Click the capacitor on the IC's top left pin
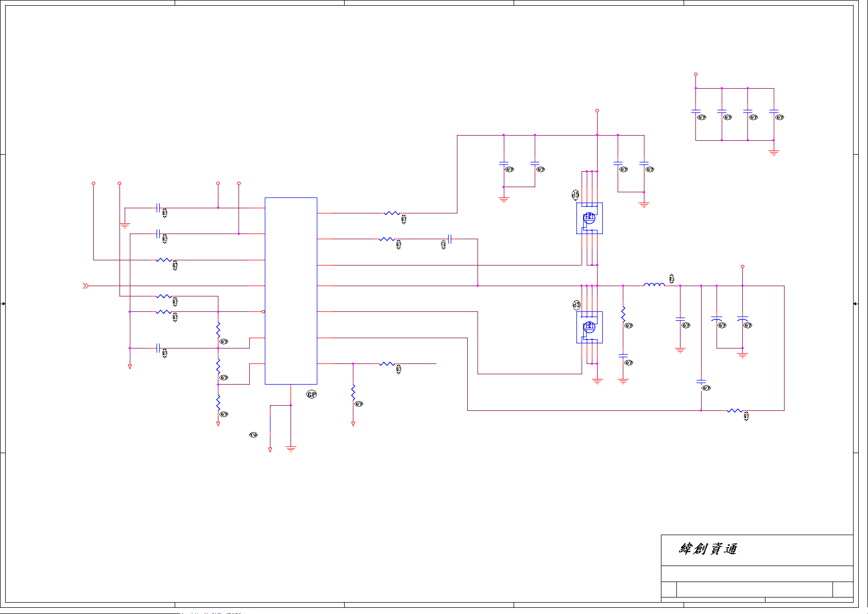This screenshot has height=614, width=868. 158,208
